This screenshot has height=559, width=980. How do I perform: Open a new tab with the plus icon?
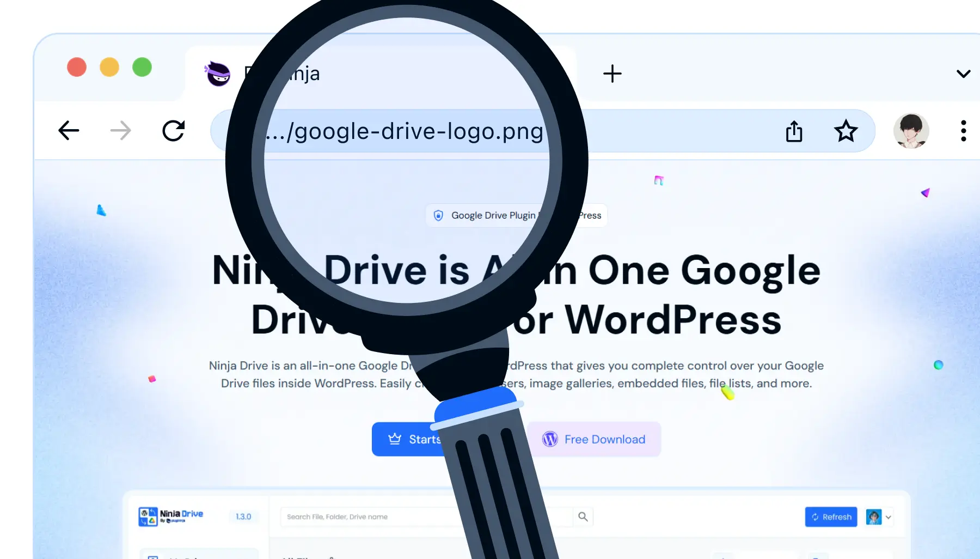pyautogui.click(x=612, y=74)
